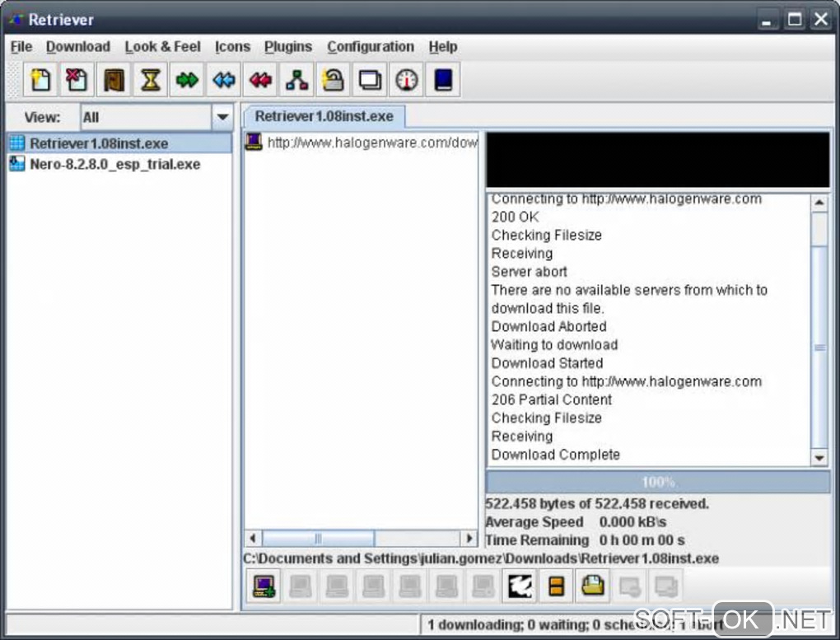The width and height of the screenshot is (840, 640).
Task: Click the padlock icon in the toolbar
Action: click(x=334, y=81)
